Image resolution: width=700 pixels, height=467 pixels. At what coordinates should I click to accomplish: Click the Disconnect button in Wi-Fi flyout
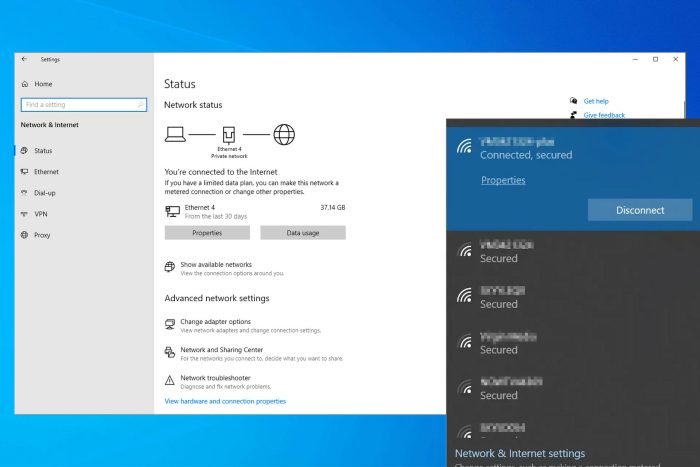640,210
